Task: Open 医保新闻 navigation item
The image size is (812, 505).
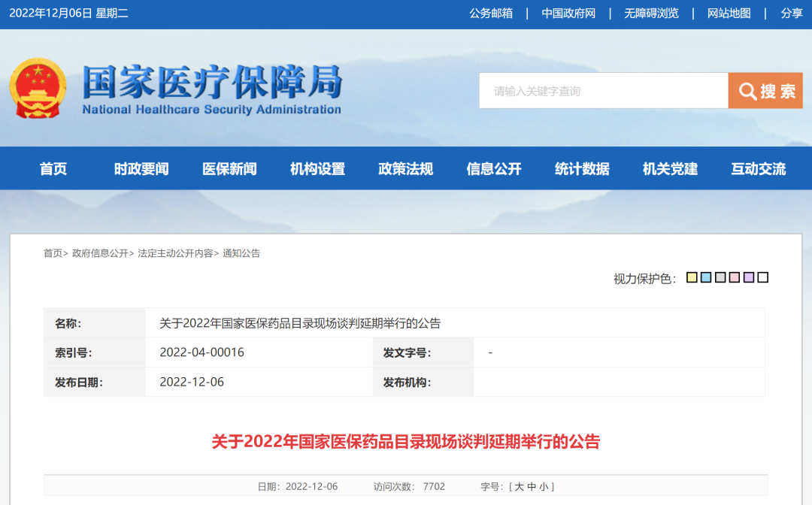Action: pos(229,168)
